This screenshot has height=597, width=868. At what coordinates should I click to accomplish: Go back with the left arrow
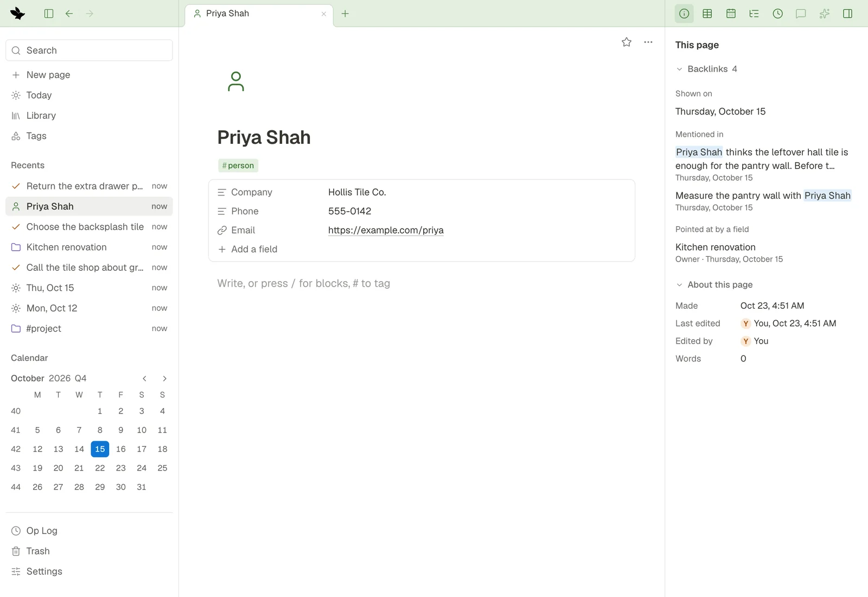[69, 14]
